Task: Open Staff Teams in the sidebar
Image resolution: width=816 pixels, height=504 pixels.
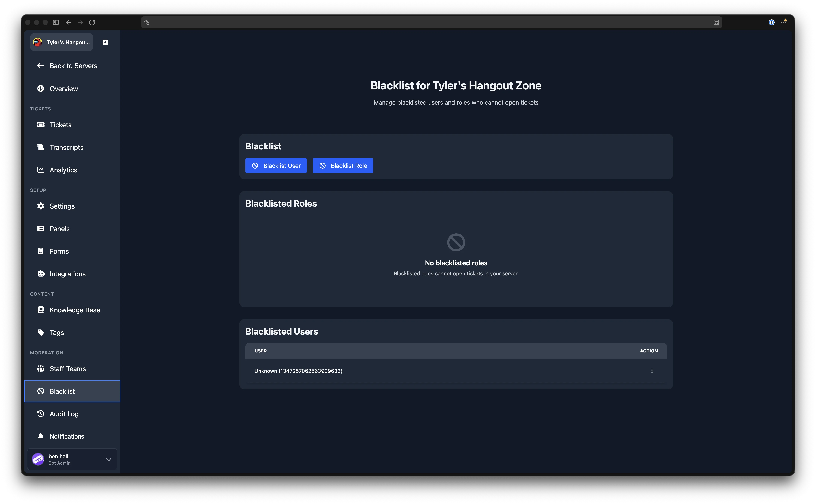Action: [x=72, y=369]
